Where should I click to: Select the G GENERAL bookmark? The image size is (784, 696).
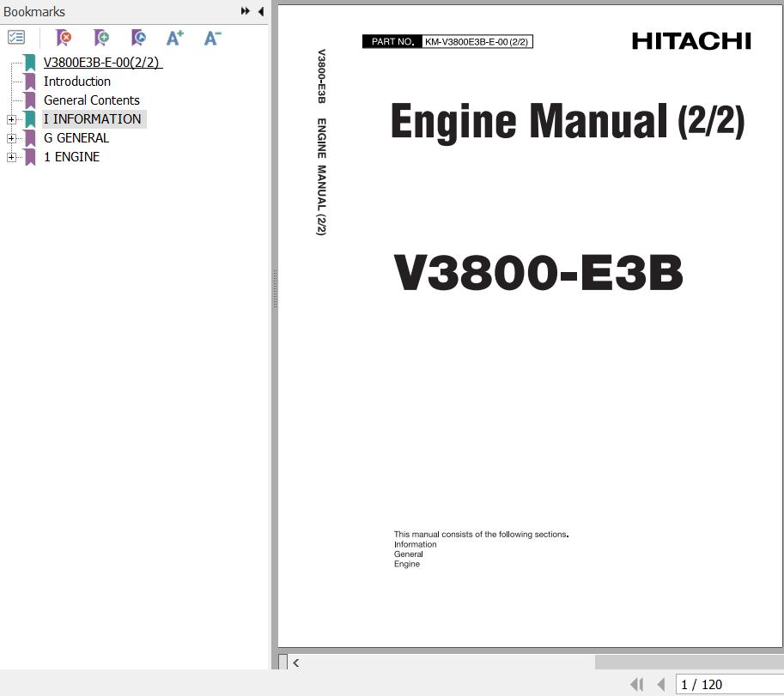[x=76, y=138]
